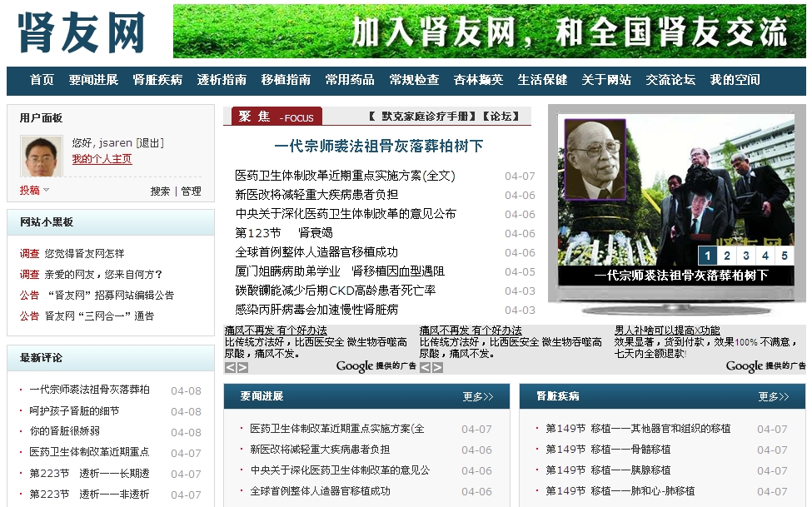Open 我的空间 in the navigation bar
Image resolution: width=812 pixels, height=507 pixels.
click(735, 80)
